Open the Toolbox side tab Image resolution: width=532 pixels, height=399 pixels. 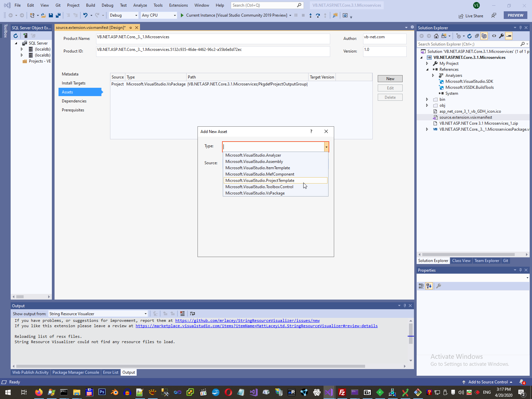click(x=5, y=31)
